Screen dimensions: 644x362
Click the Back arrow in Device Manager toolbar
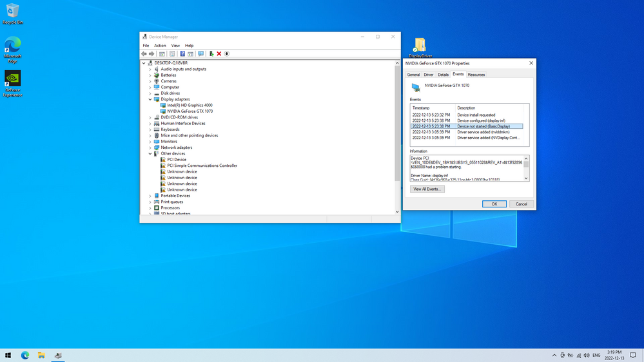coord(144,53)
